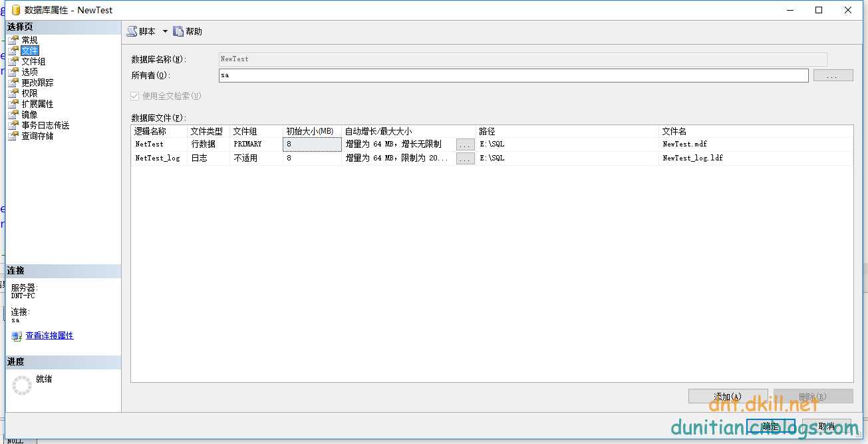
Task: Click the 不适用 filegroup cell
Action: coord(256,158)
